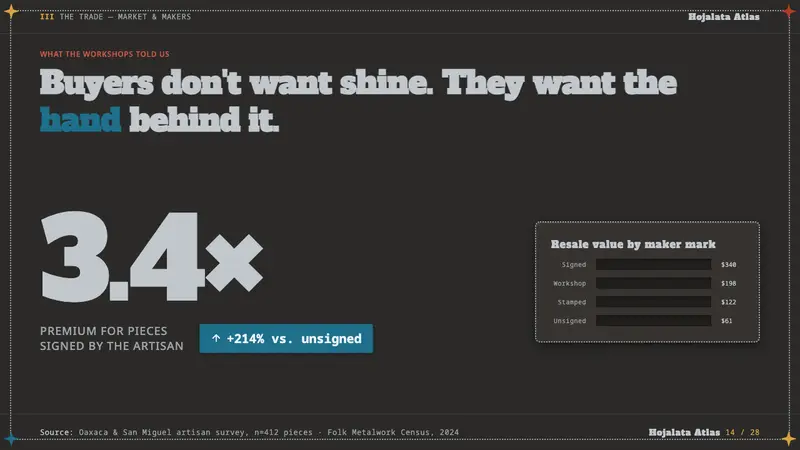Select the '$61' value
This screenshot has height=450, width=800.
click(726, 321)
